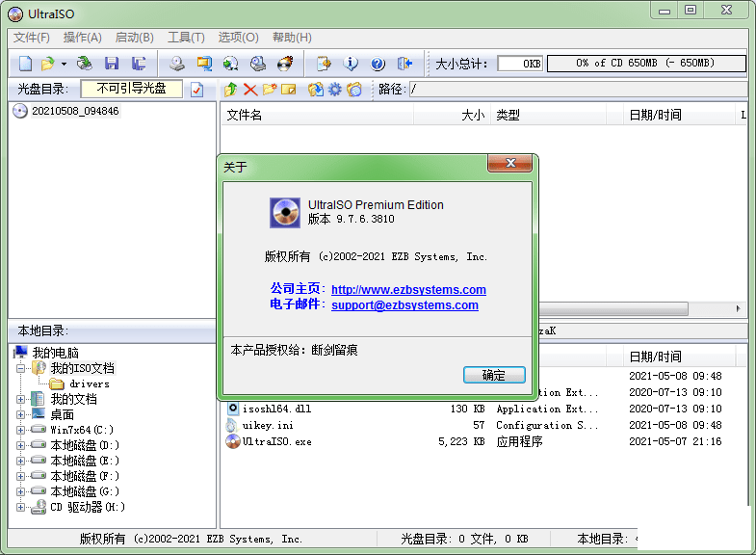Click the scrollbar right arrow in disc list
The width and height of the screenshot is (756, 555).
pos(738,308)
